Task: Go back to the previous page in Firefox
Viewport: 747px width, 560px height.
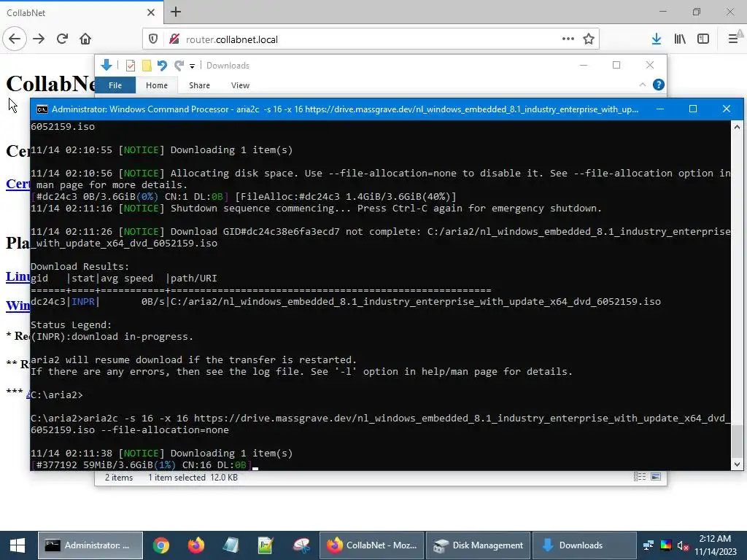Action: coord(15,39)
